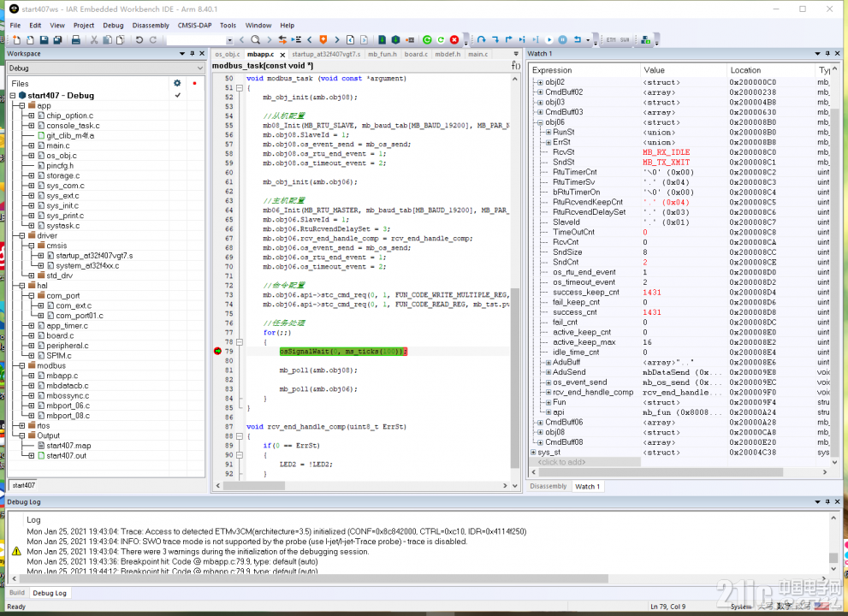Expand sys_st struct in Watch 1
This screenshot has height=616, width=848.
coord(533,453)
